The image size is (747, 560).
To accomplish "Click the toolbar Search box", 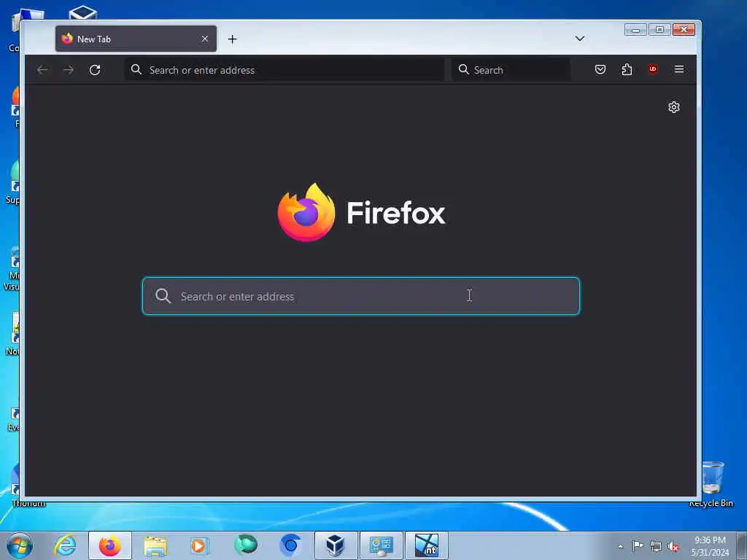I will [511, 70].
